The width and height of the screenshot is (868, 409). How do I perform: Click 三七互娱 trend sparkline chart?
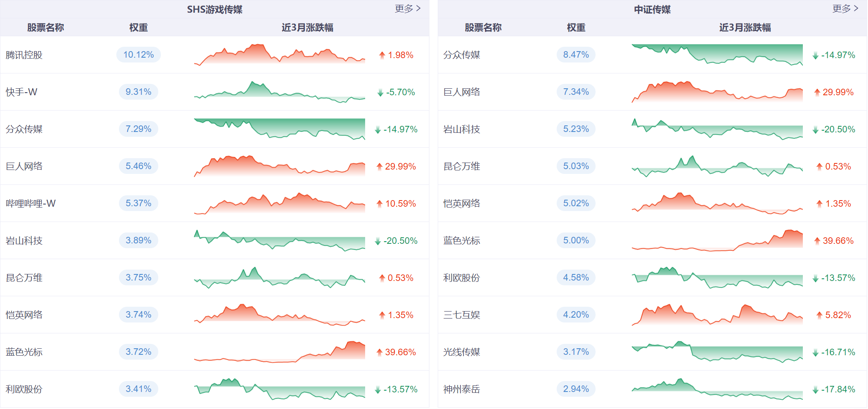pos(717,315)
